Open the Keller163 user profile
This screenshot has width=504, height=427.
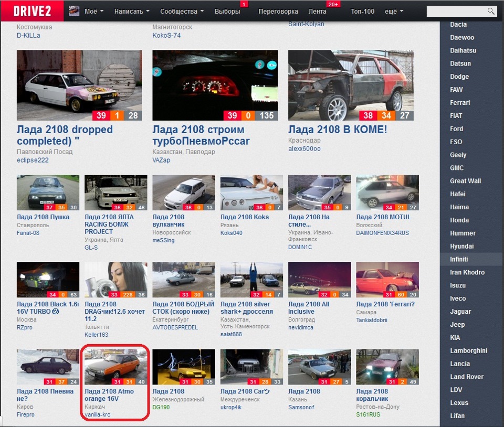click(x=96, y=335)
